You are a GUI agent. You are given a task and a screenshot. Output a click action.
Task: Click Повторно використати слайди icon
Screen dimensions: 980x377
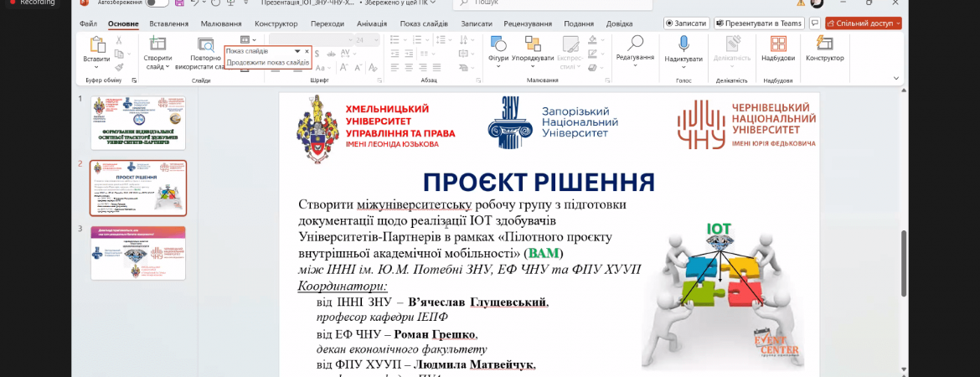coord(205,44)
